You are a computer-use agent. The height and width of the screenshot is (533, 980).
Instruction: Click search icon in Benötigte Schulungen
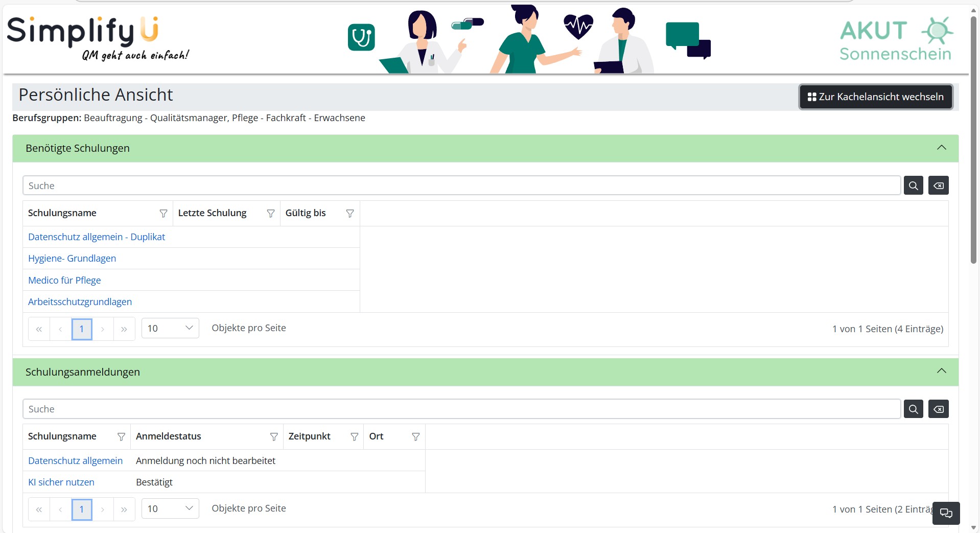tap(913, 186)
